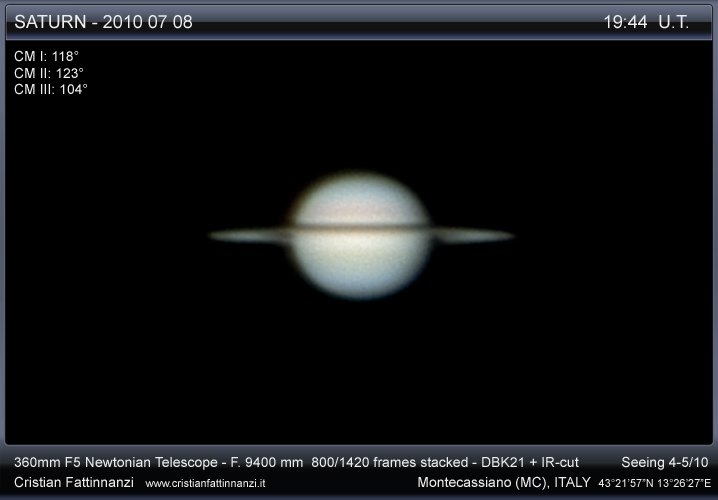Click the '19:44 U.T.' timestamp
This screenshot has height=500, width=718.
[x=646, y=22]
